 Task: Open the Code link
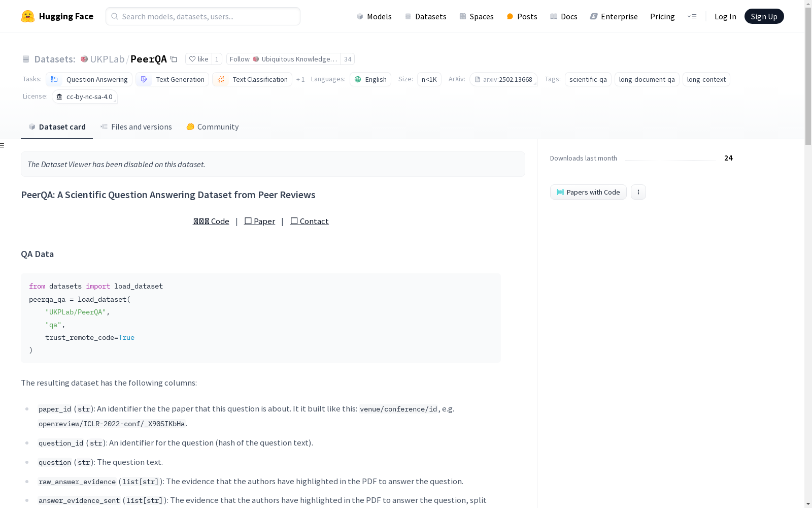(211, 221)
